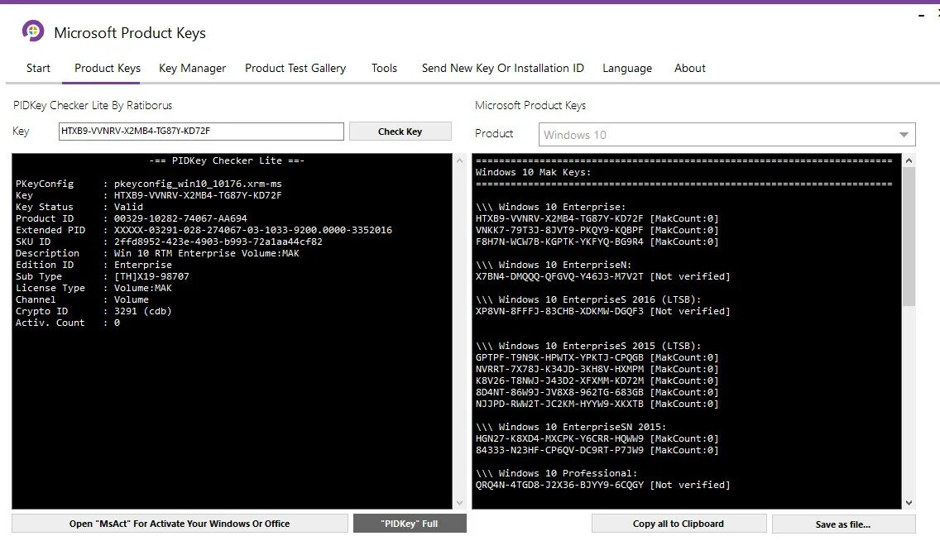
Task: Switch to the Product Keys tab
Action: click(108, 69)
